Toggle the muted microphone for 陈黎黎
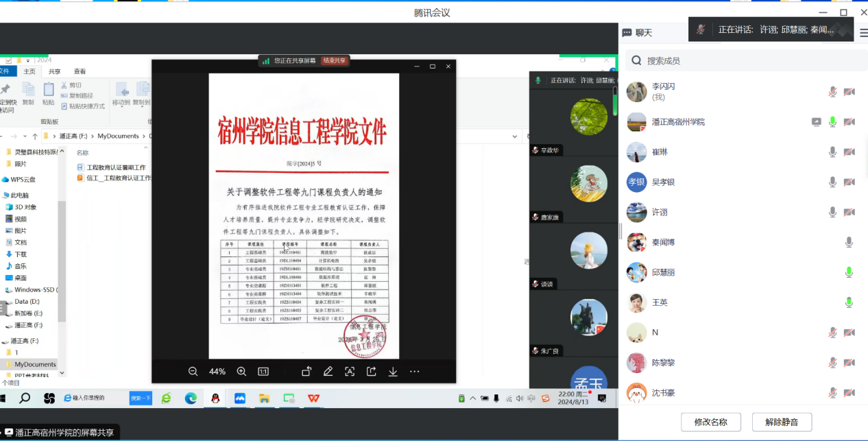Image resolution: width=868 pixels, height=441 pixels. 832,362
